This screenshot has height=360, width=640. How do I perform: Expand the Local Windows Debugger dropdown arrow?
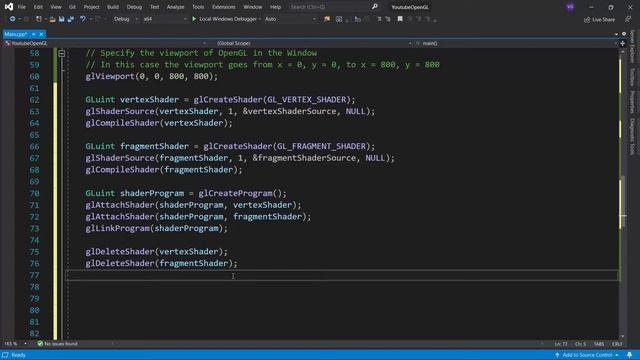pos(260,19)
